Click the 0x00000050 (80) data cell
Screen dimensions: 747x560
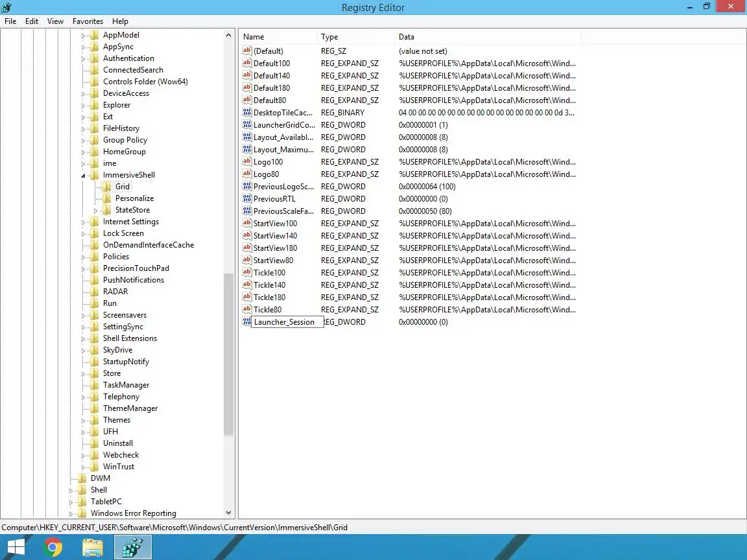pyautogui.click(x=425, y=211)
